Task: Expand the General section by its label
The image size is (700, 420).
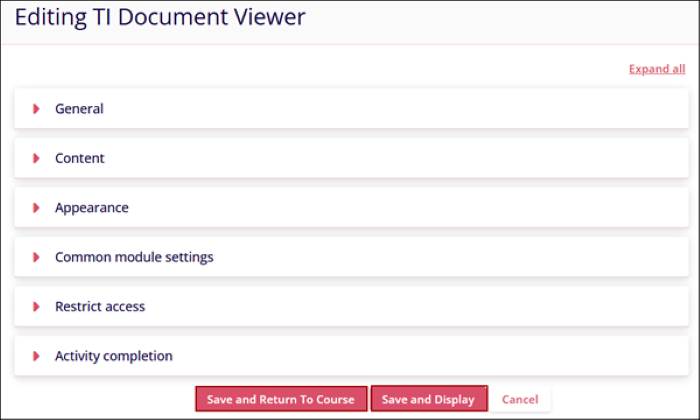Action: pyautogui.click(x=79, y=108)
